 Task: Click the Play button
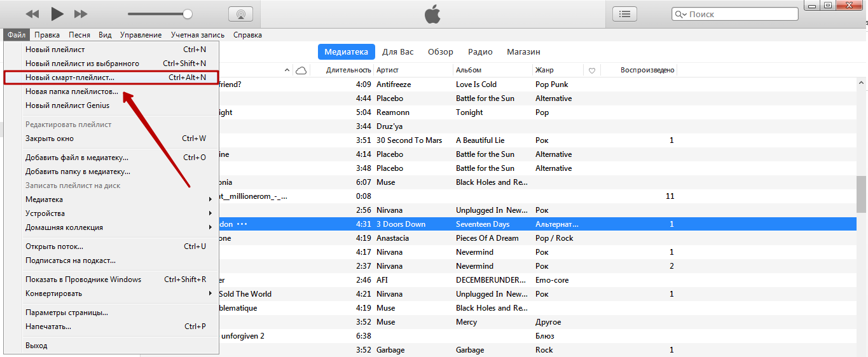click(x=57, y=13)
